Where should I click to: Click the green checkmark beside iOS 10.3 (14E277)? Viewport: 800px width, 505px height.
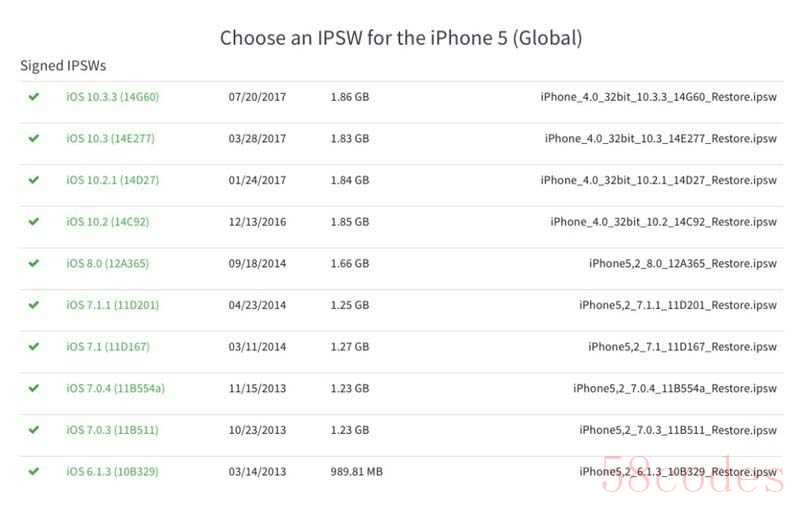(34, 138)
